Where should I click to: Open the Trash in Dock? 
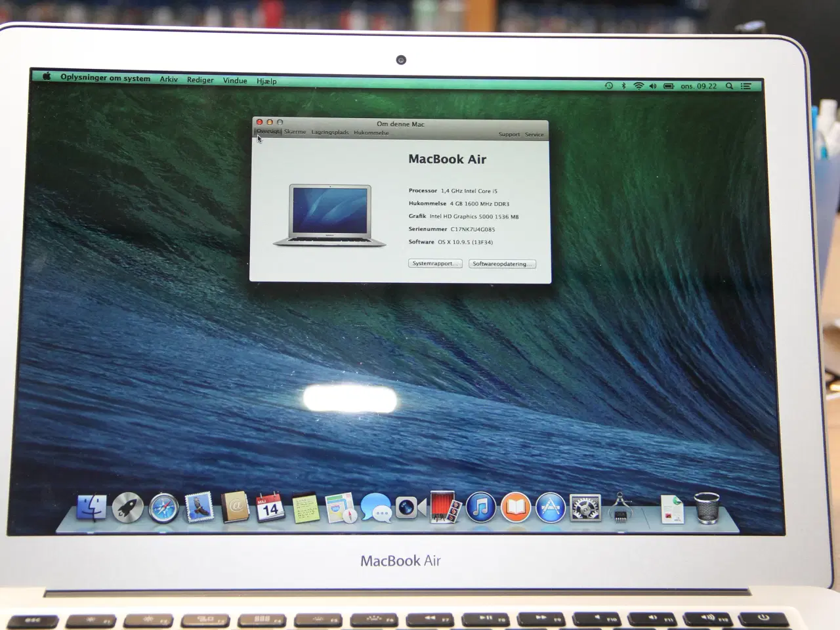707,508
